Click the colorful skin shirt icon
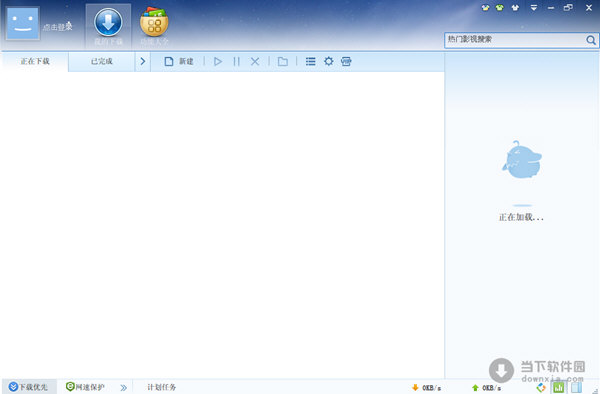600x394 pixels. 485,7
